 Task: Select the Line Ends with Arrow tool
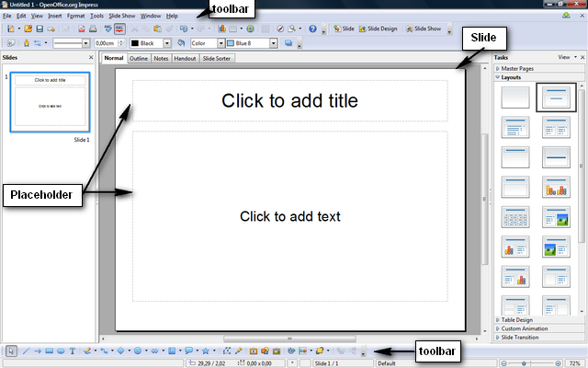pos(38,351)
